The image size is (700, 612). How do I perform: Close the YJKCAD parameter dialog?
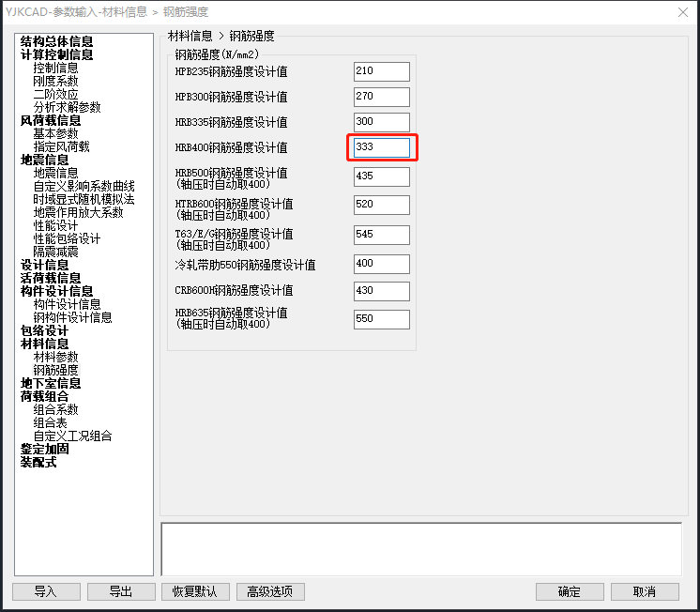[x=682, y=12]
